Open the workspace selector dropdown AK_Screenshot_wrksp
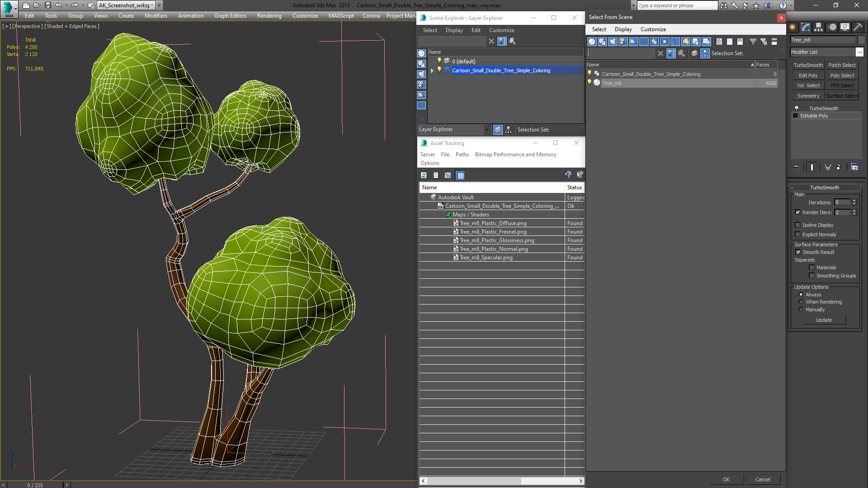 [152, 5]
